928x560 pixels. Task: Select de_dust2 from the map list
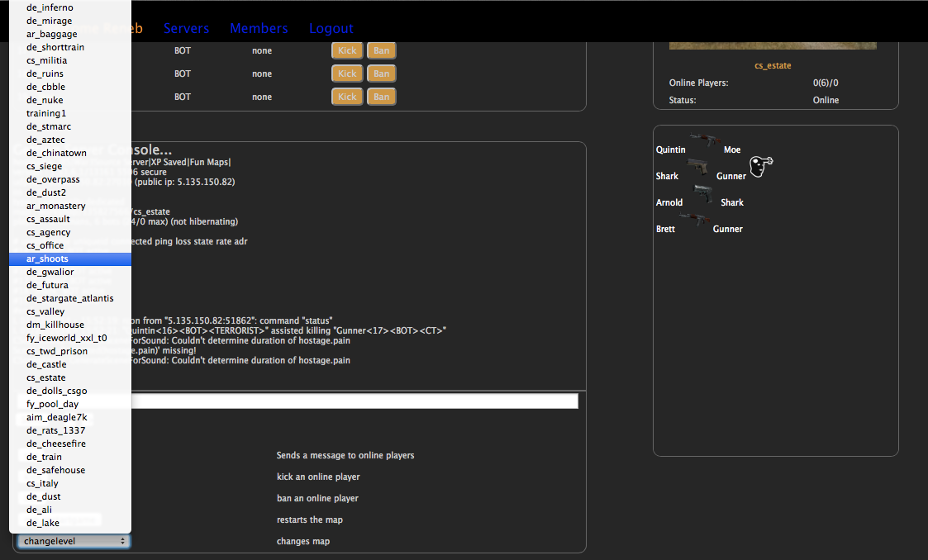point(46,192)
